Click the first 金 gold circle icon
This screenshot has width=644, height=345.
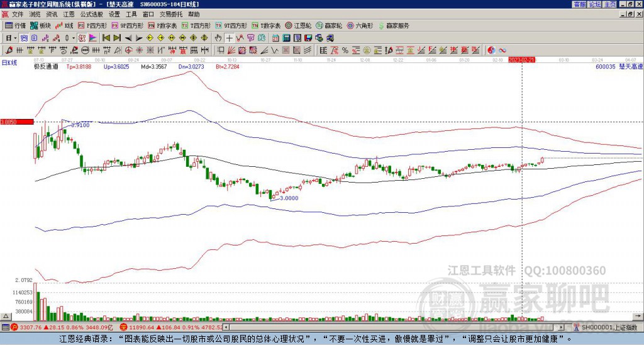tap(367, 50)
